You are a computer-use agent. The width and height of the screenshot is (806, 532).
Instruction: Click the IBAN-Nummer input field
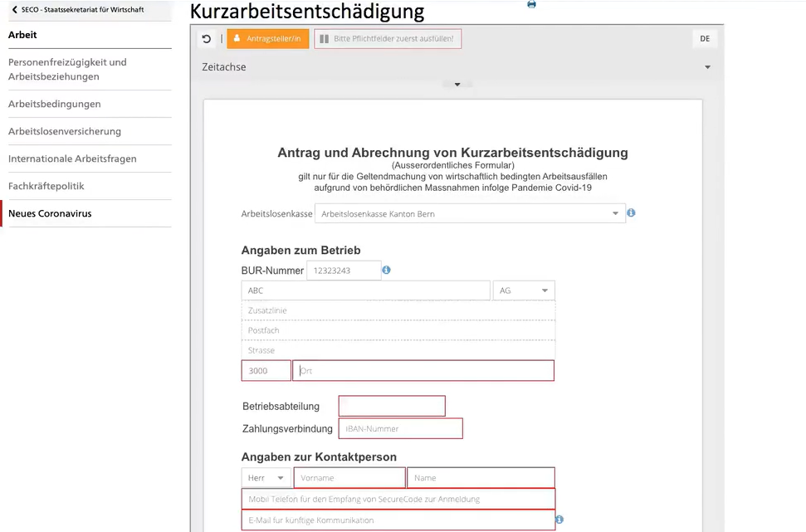coord(400,428)
